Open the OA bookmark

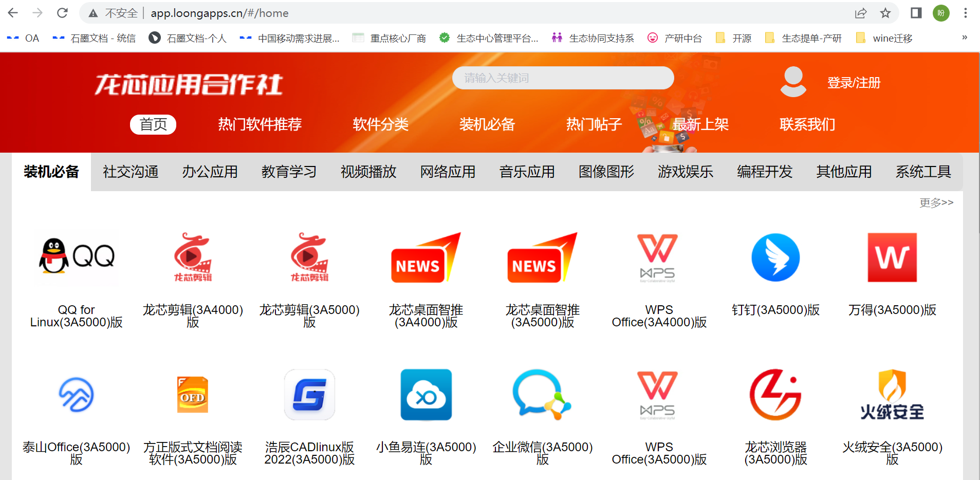[x=24, y=38]
